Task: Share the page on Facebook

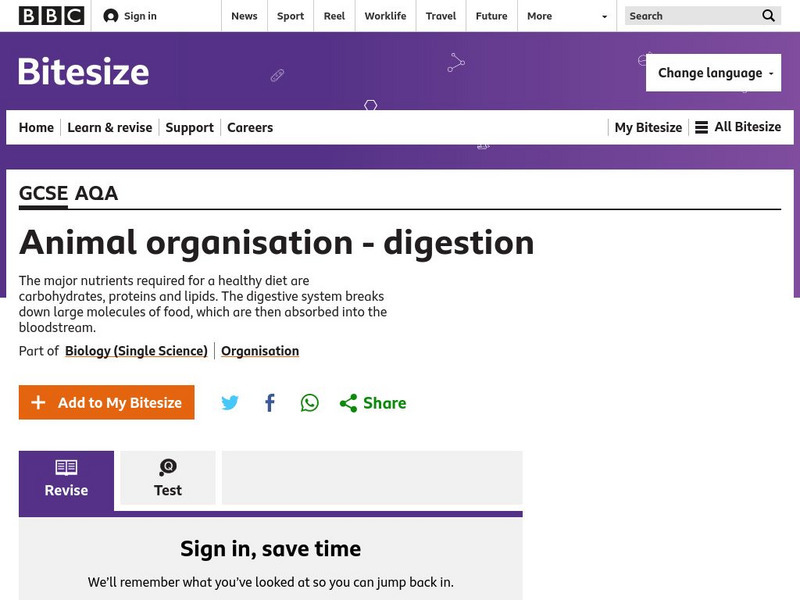Action: (270, 402)
